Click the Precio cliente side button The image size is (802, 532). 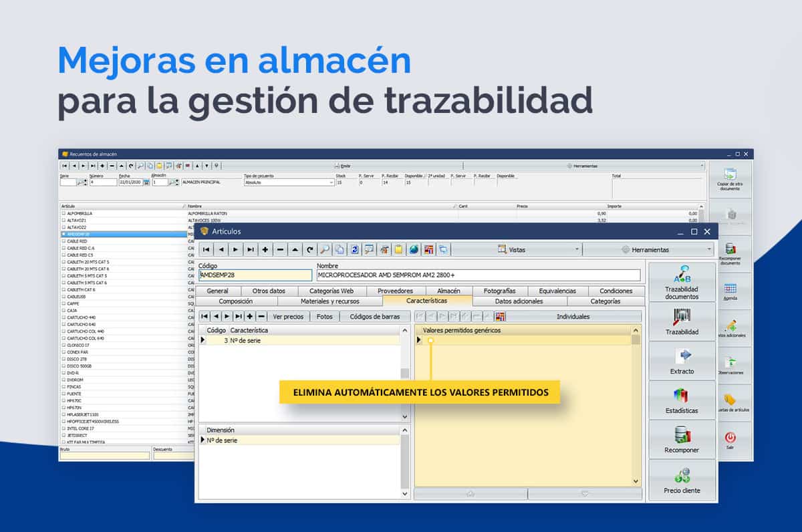(x=681, y=480)
